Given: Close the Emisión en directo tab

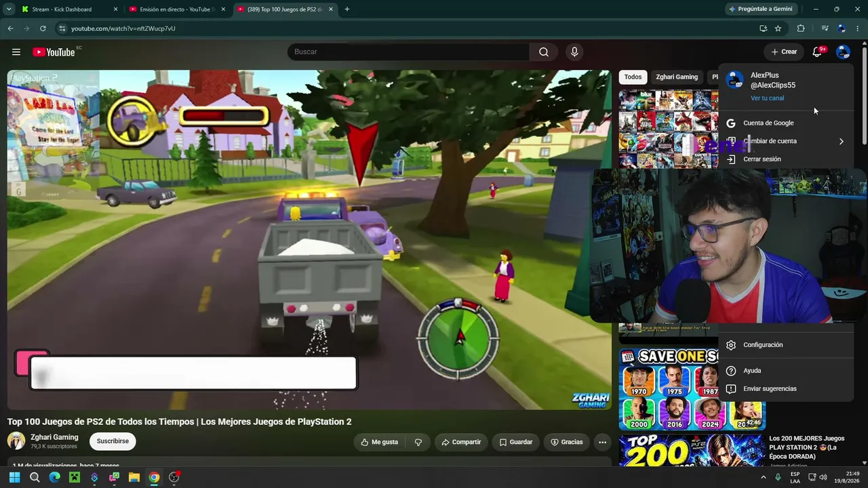Looking at the screenshot, I should point(223,9).
